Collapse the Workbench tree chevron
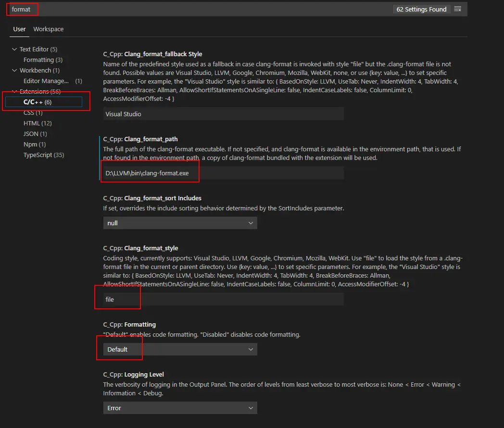504x428 pixels. 14,70
